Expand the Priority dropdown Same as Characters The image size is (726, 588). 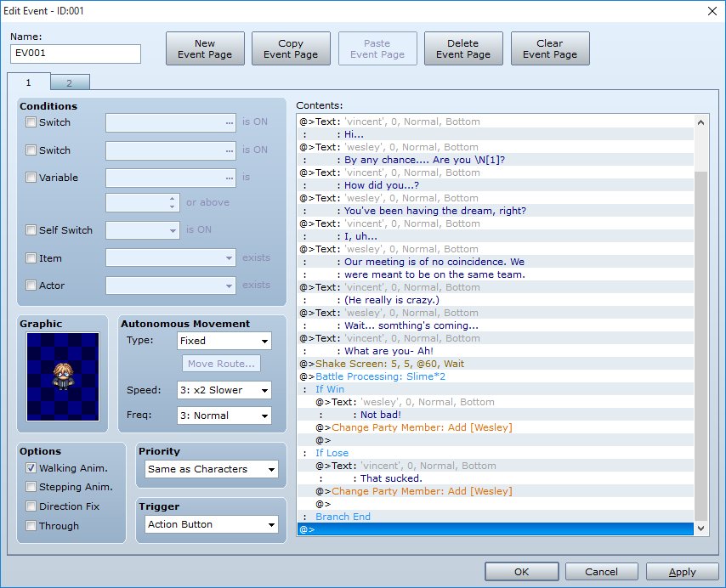[x=212, y=469]
